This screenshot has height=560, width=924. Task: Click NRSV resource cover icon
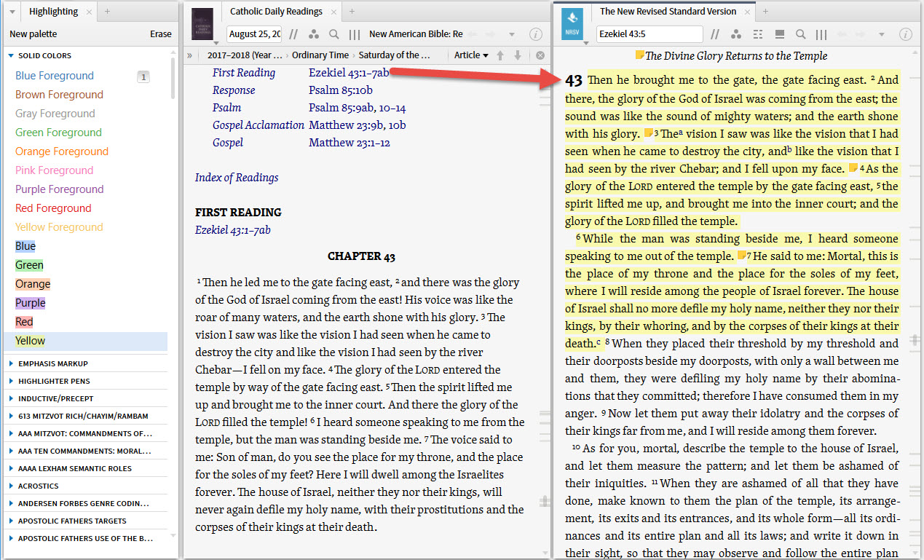pos(573,24)
